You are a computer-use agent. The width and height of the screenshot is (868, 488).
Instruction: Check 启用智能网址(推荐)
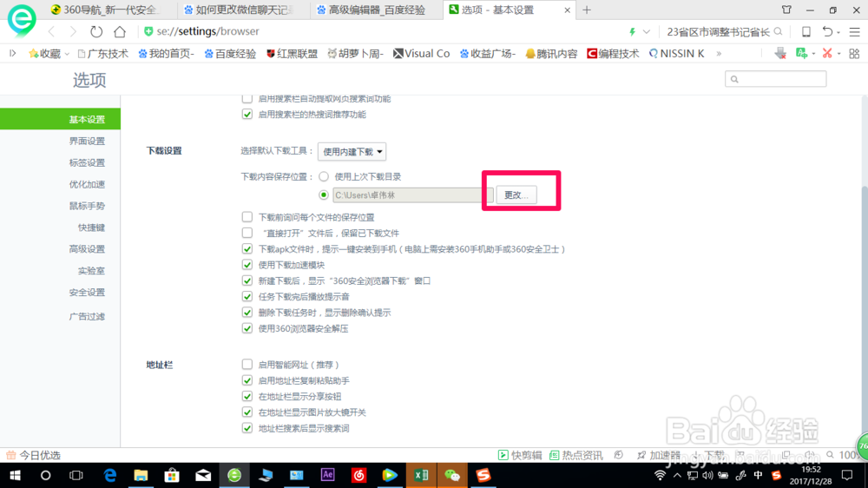(247, 365)
